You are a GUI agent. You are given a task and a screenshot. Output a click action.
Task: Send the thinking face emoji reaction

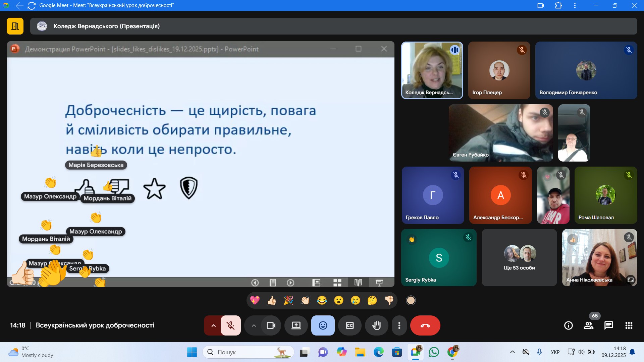(372, 300)
